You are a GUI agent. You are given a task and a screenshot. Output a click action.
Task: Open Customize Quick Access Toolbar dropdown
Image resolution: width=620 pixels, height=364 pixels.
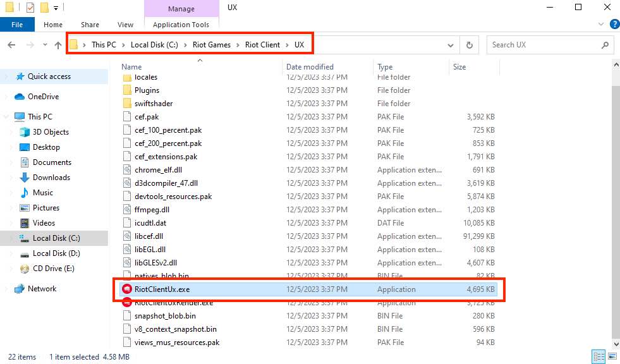point(56,8)
